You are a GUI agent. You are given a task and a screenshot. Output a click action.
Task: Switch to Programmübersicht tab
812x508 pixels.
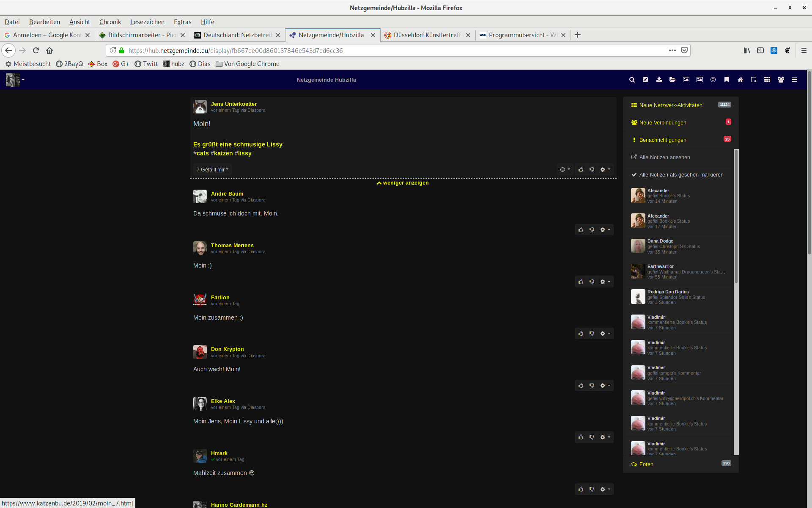(523, 35)
